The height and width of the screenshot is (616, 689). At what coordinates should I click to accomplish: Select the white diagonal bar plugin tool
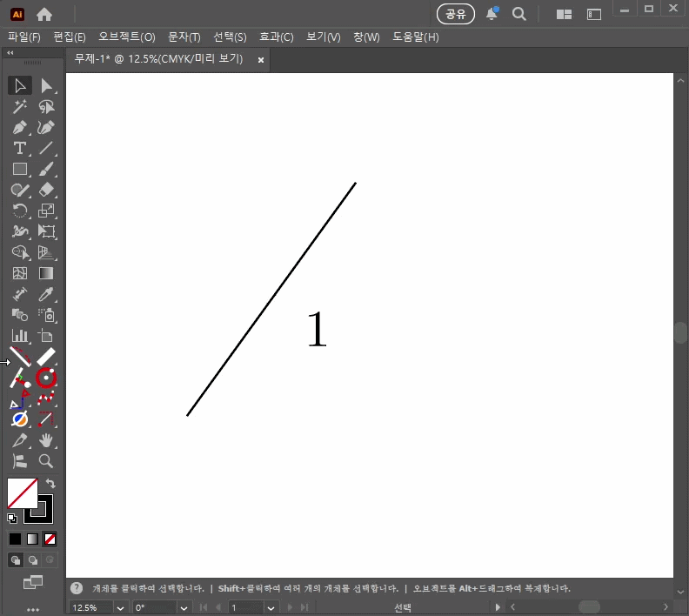[x=46, y=357]
